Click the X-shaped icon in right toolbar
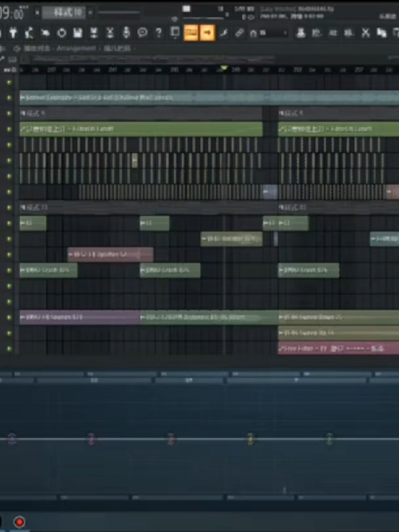399x532 pixels. [x=366, y=33]
